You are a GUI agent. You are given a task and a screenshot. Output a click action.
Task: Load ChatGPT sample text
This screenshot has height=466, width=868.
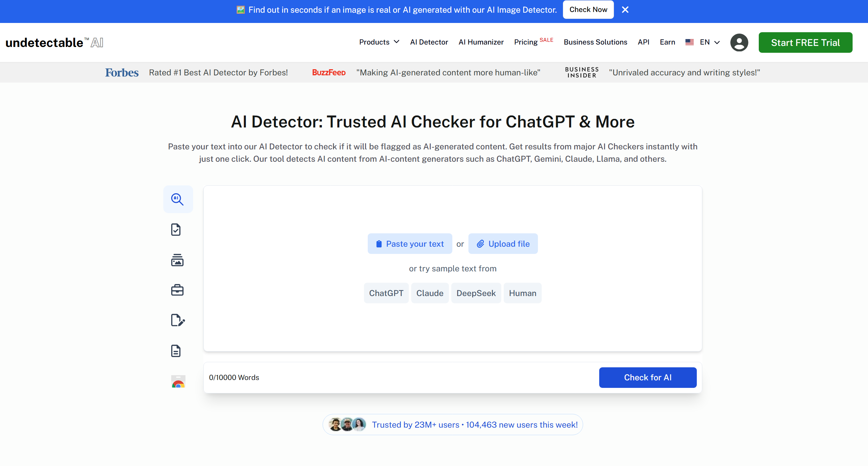[386, 293]
